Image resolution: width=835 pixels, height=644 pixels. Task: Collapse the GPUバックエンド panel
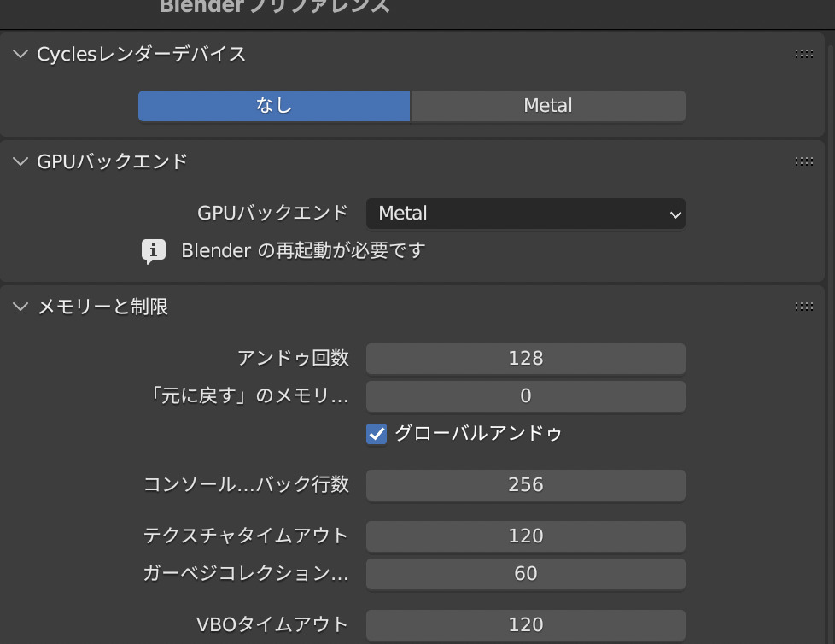tap(20, 161)
